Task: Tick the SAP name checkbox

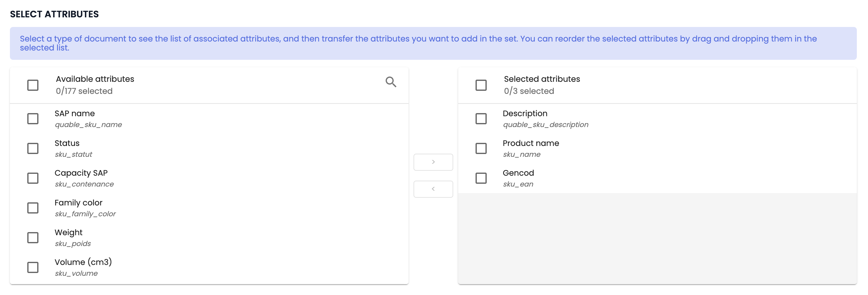Action: click(x=33, y=119)
